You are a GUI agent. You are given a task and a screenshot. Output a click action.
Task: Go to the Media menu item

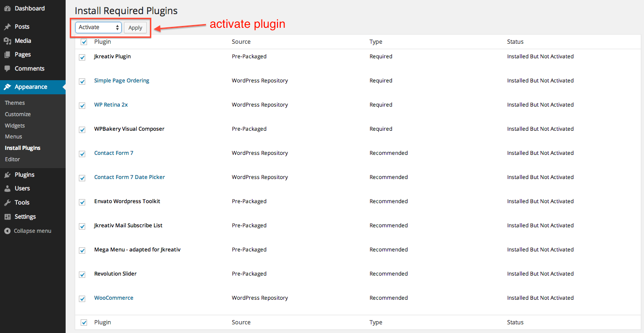tap(23, 41)
